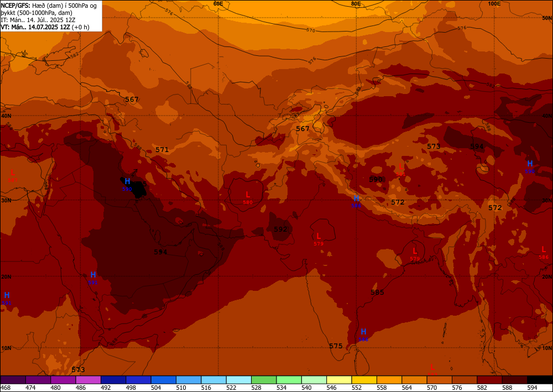Click the black '575' value near Sri Lanka
The width and height of the screenshot is (553, 392).
[336, 346]
